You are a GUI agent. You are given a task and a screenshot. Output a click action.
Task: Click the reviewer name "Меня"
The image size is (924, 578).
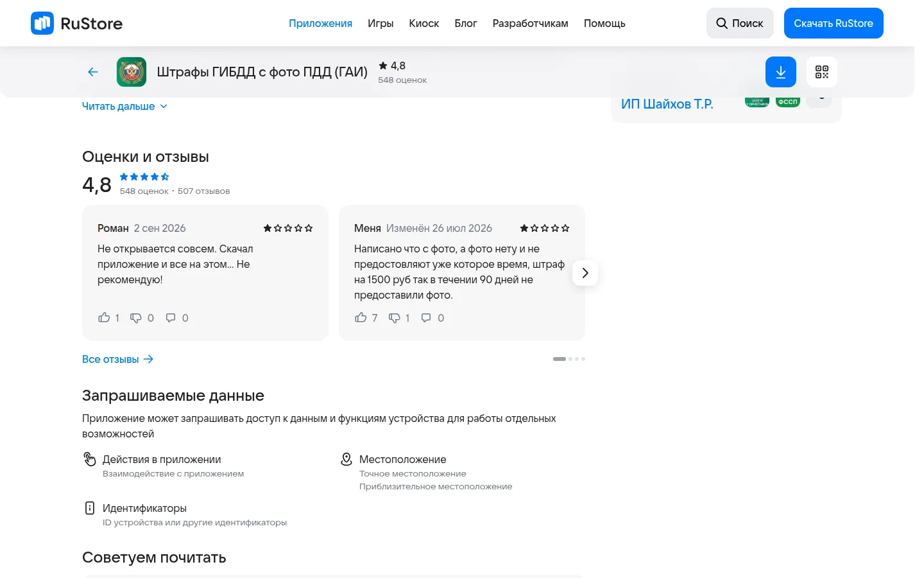pyautogui.click(x=368, y=228)
